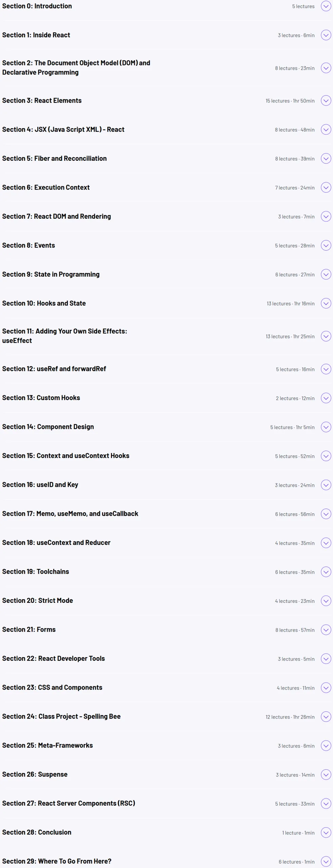Image resolution: width=333 pixels, height=868 pixels.
Task: Select Section 26: Suspense heading
Action: click(x=35, y=775)
